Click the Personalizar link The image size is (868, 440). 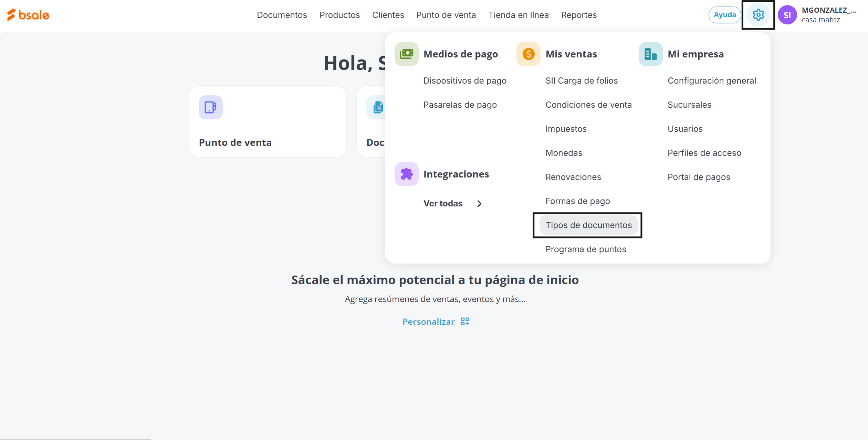(428, 322)
